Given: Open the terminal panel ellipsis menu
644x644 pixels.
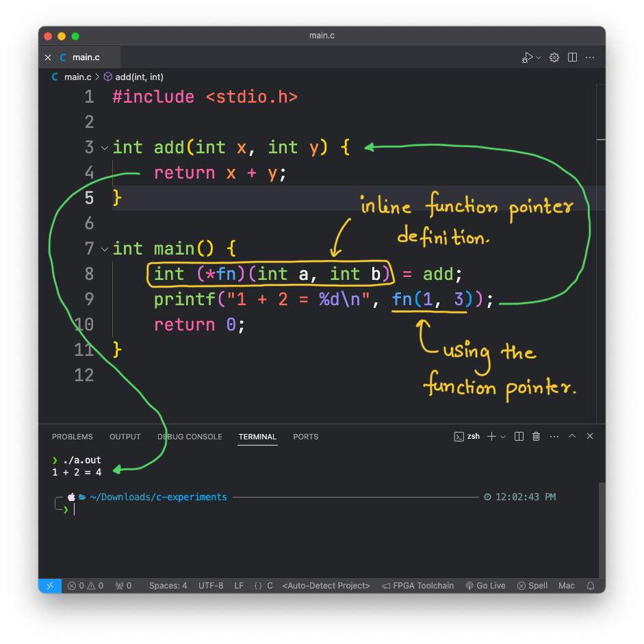Looking at the screenshot, I should [x=554, y=436].
